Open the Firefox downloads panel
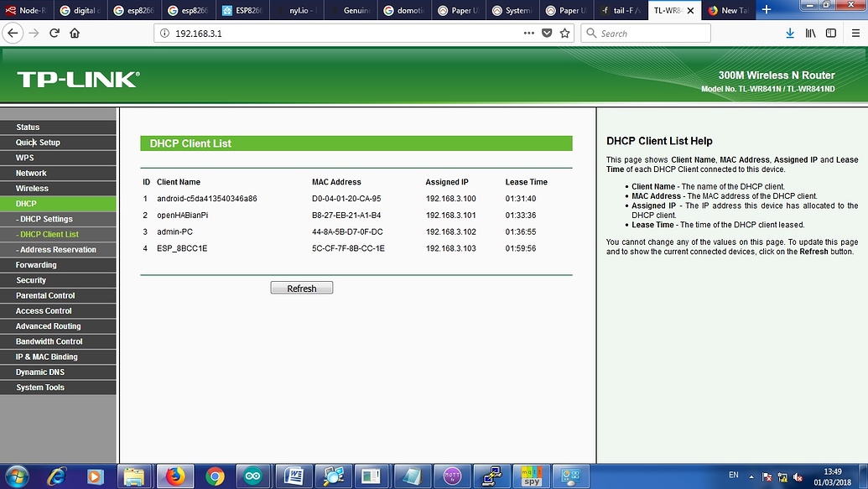 (790, 34)
